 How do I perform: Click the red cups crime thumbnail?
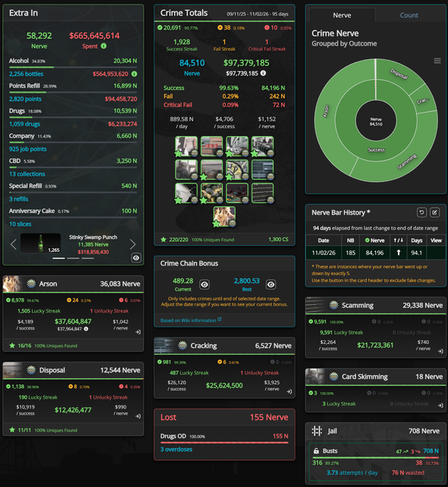click(x=211, y=146)
